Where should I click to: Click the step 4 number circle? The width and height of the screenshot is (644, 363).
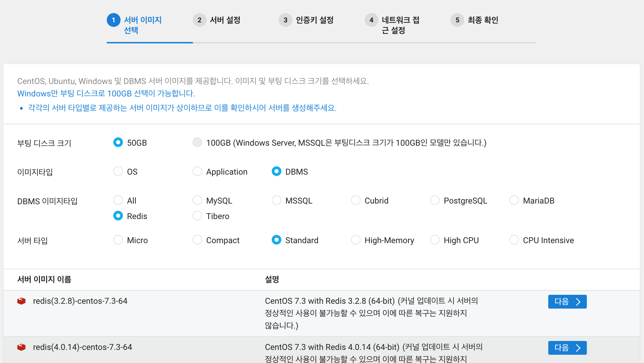[371, 20]
